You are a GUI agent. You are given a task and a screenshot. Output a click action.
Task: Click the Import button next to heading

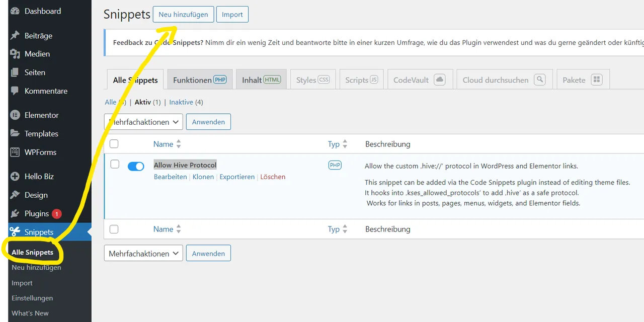(232, 15)
